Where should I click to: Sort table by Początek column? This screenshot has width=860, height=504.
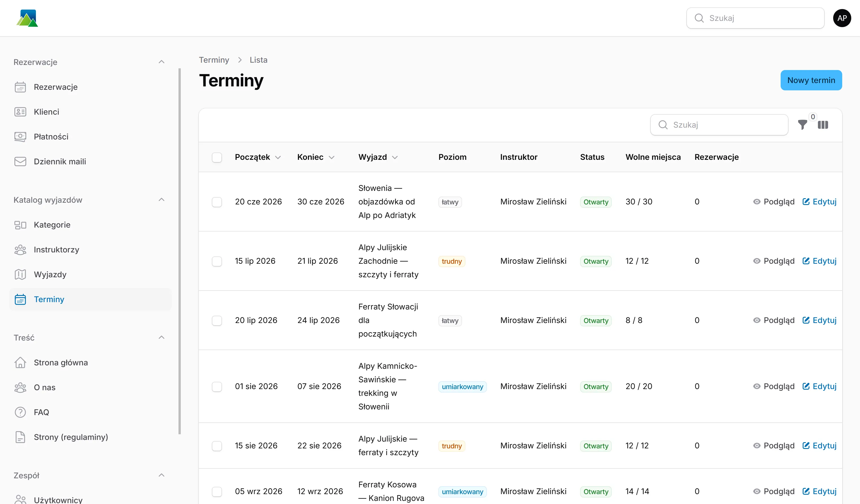point(258,157)
